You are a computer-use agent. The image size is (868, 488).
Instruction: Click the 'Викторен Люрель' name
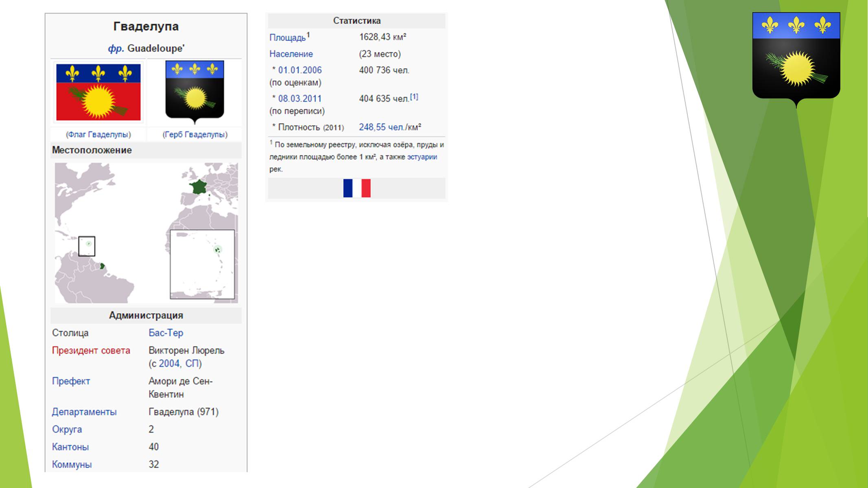[186, 351]
